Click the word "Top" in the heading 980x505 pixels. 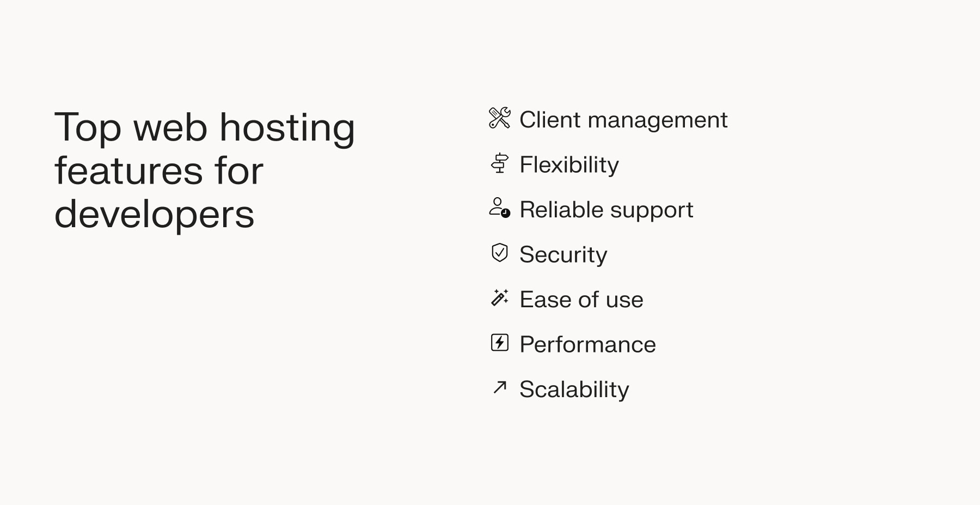(88, 128)
